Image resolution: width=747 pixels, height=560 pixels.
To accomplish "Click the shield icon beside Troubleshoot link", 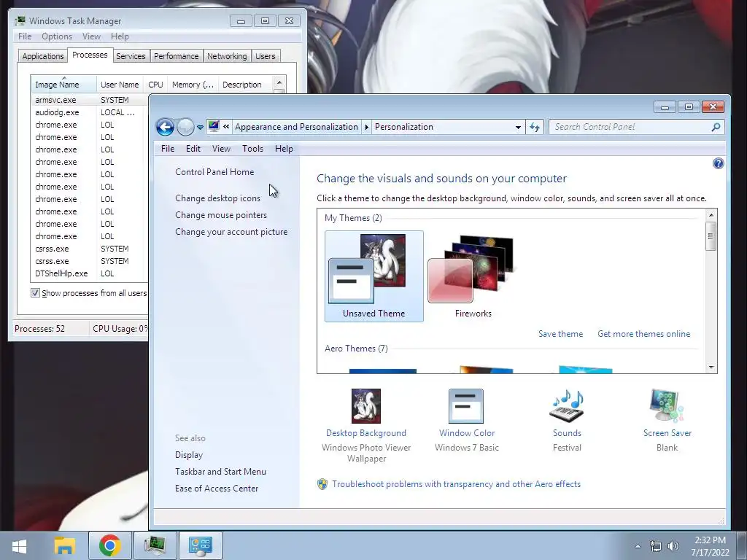I will (x=322, y=484).
